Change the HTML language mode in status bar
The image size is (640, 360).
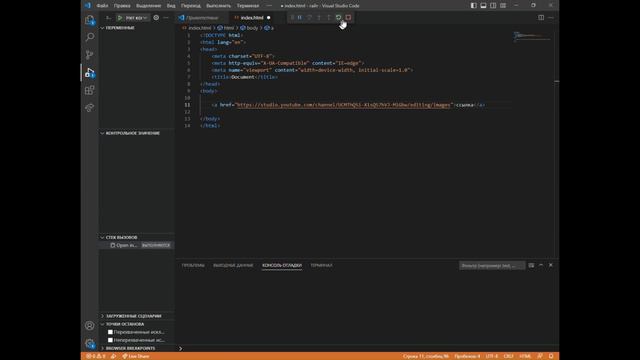point(525,356)
